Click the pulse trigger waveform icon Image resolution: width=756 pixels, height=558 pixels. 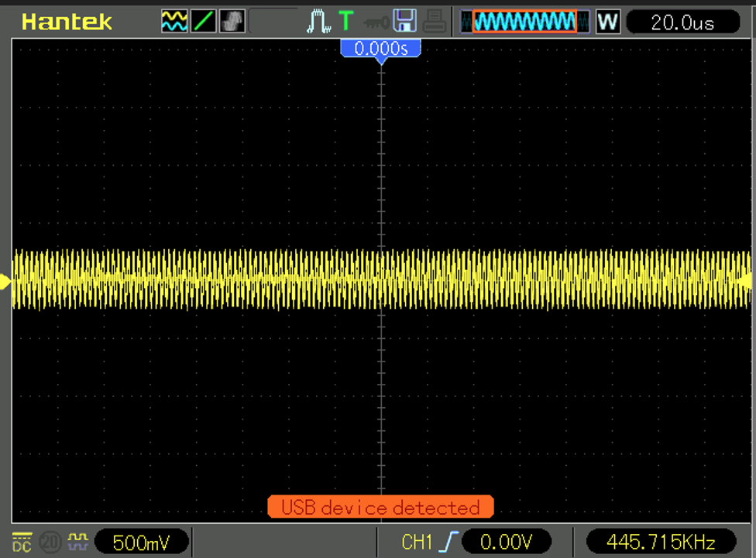point(318,21)
